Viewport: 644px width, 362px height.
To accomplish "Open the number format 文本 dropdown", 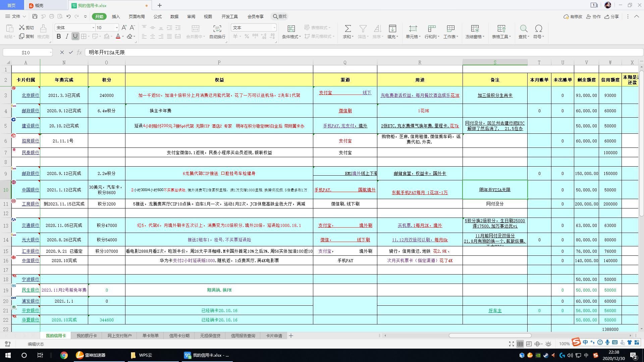I will click(274, 27).
